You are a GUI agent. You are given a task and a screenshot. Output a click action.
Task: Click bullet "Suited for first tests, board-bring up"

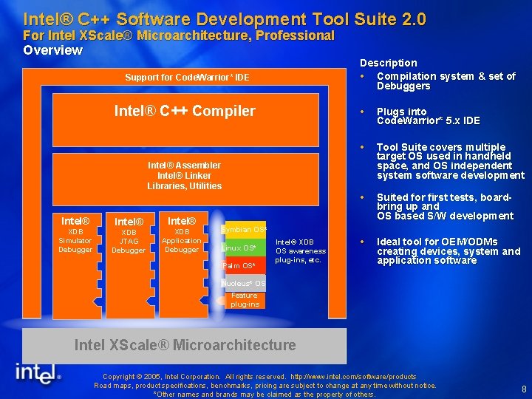(x=445, y=206)
